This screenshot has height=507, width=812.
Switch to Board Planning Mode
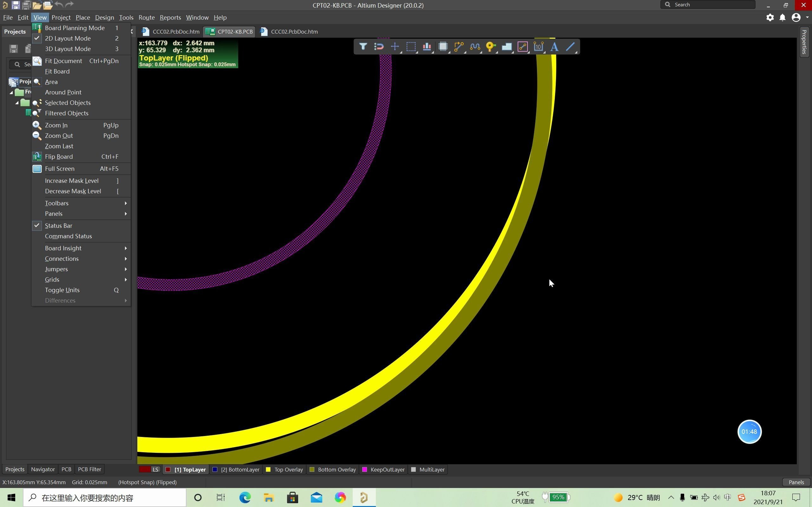[x=75, y=28]
